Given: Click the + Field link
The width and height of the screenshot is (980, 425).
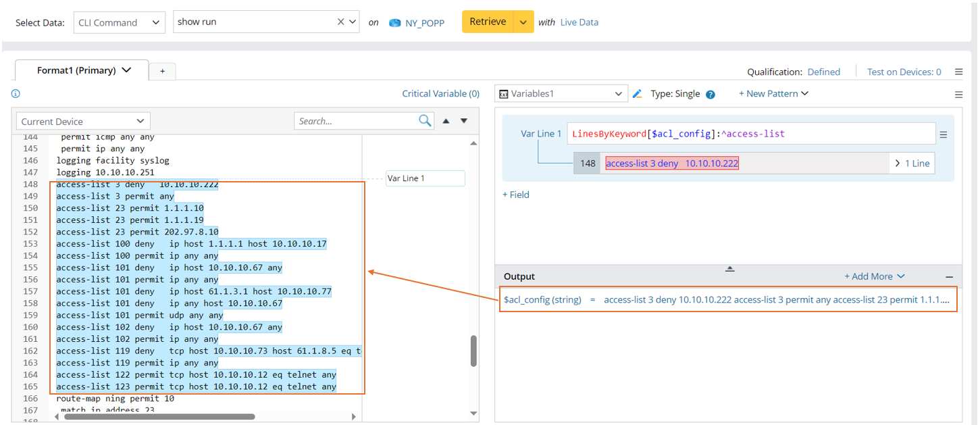Looking at the screenshot, I should pyautogui.click(x=516, y=195).
